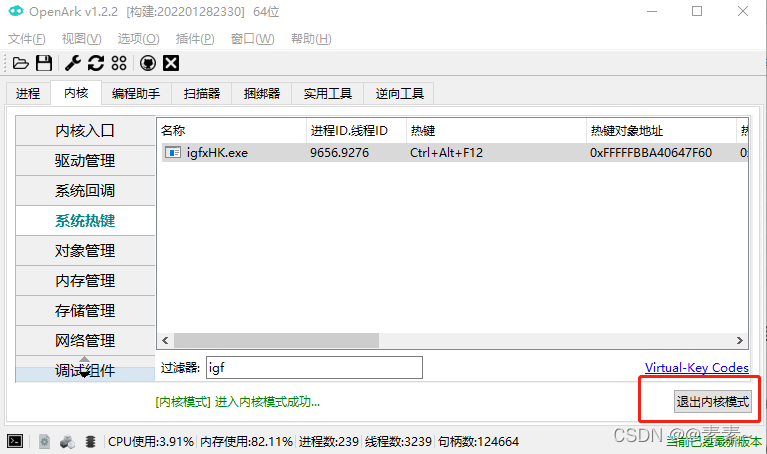
Task: Click the black X toolbar icon
Action: tap(171, 63)
